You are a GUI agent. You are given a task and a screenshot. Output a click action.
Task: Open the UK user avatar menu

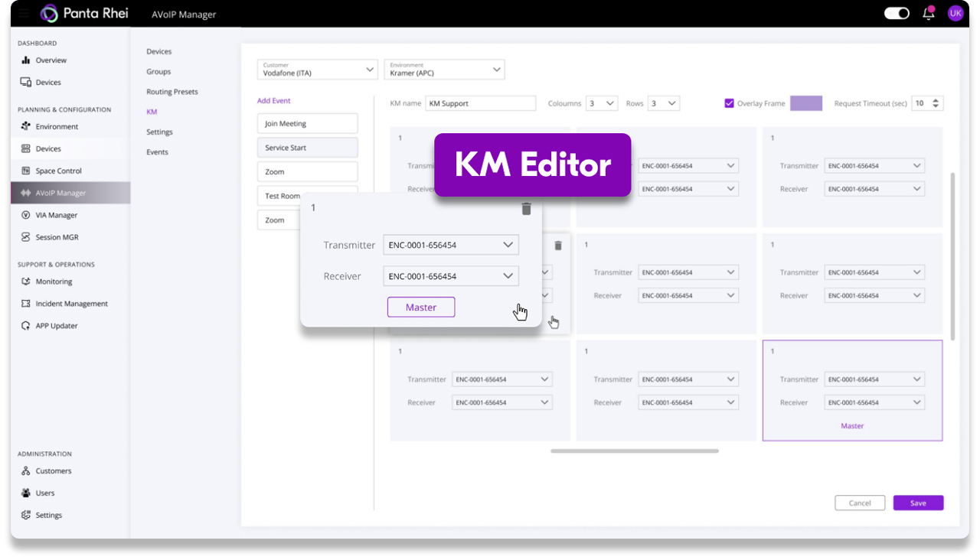tap(955, 13)
